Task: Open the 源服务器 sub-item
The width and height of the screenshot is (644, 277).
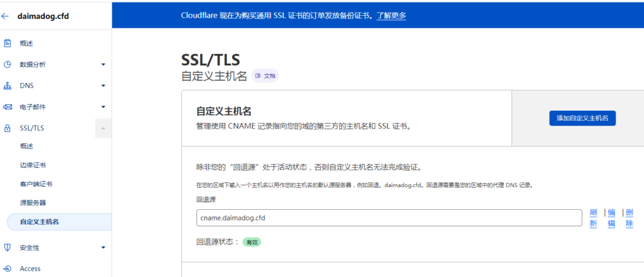Action: 33,203
